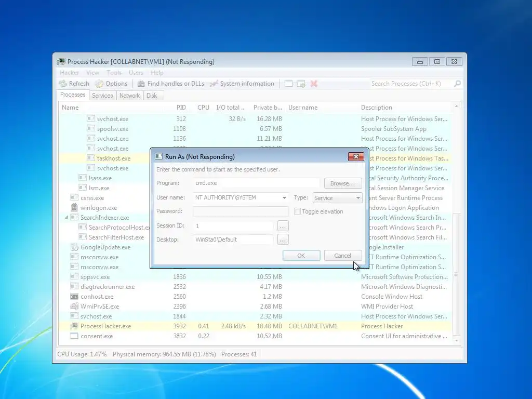The width and height of the screenshot is (532, 399).
Task: Click the spoolsv.exe process icon
Action: tap(90, 129)
